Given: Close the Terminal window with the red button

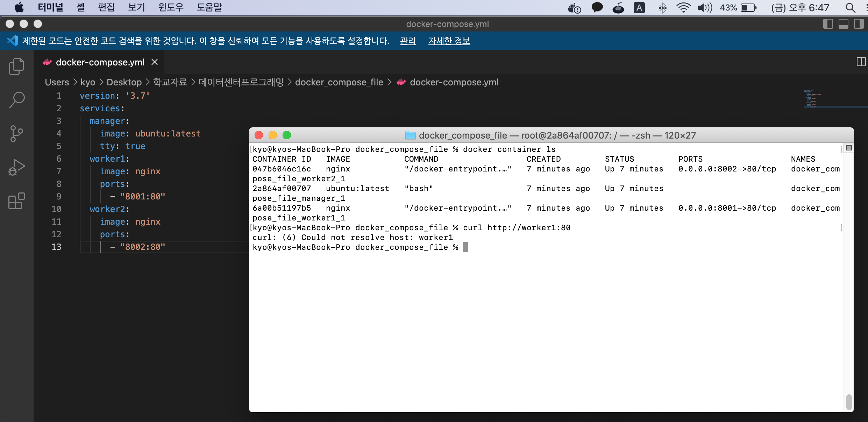Looking at the screenshot, I should tap(259, 135).
